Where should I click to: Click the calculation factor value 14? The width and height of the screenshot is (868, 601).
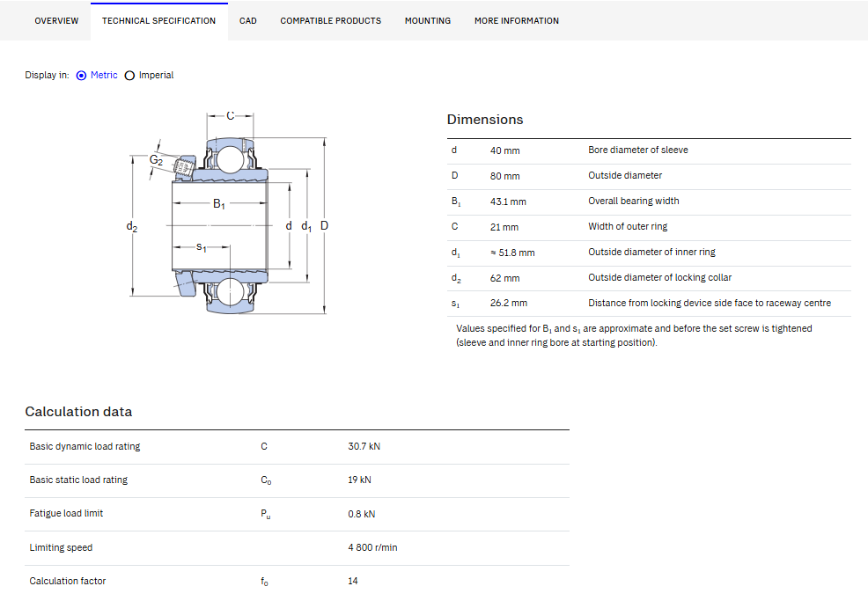click(353, 581)
